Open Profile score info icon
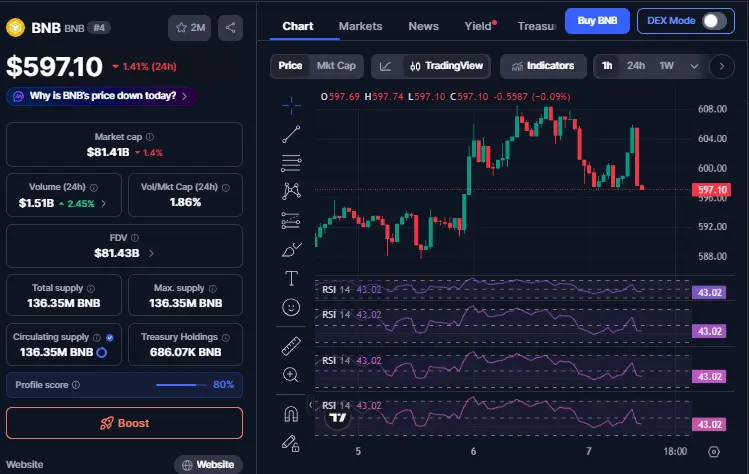The image size is (749, 474). tap(76, 385)
